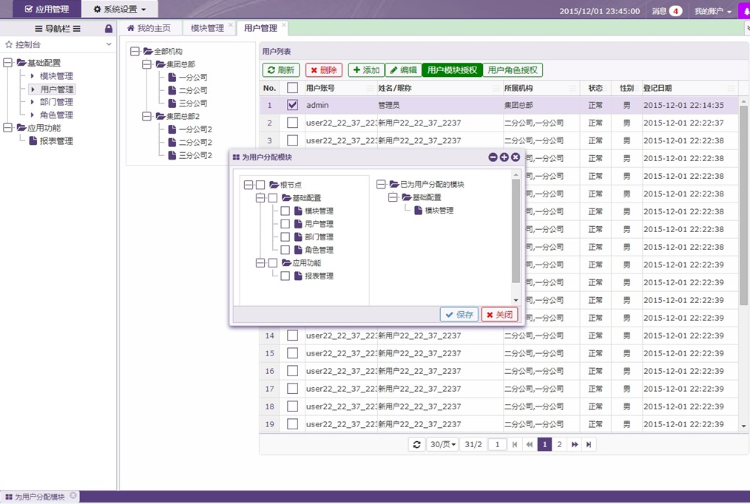
Task: Click the 删除 delete toolbar button
Action: point(323,70)
